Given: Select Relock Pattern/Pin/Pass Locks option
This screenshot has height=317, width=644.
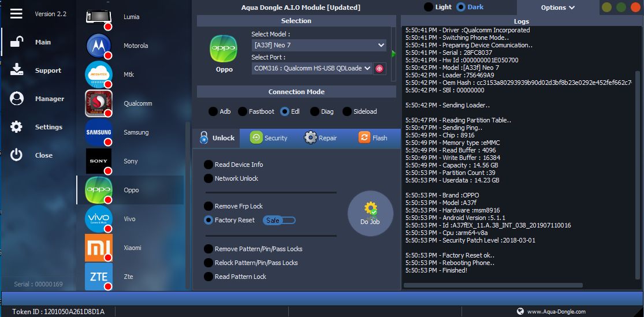Looking at the screenshot, I should click(x=251, y=263).
